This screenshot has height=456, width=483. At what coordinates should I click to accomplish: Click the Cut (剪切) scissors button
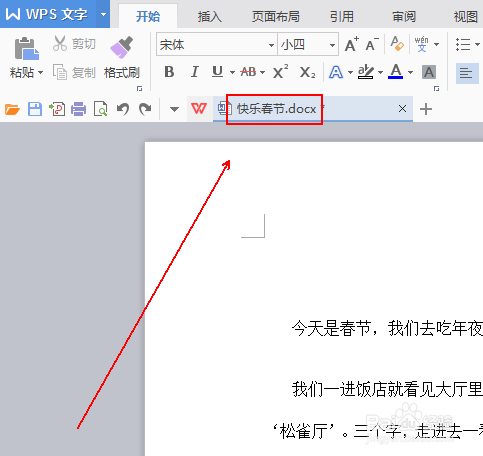[74, 44]
